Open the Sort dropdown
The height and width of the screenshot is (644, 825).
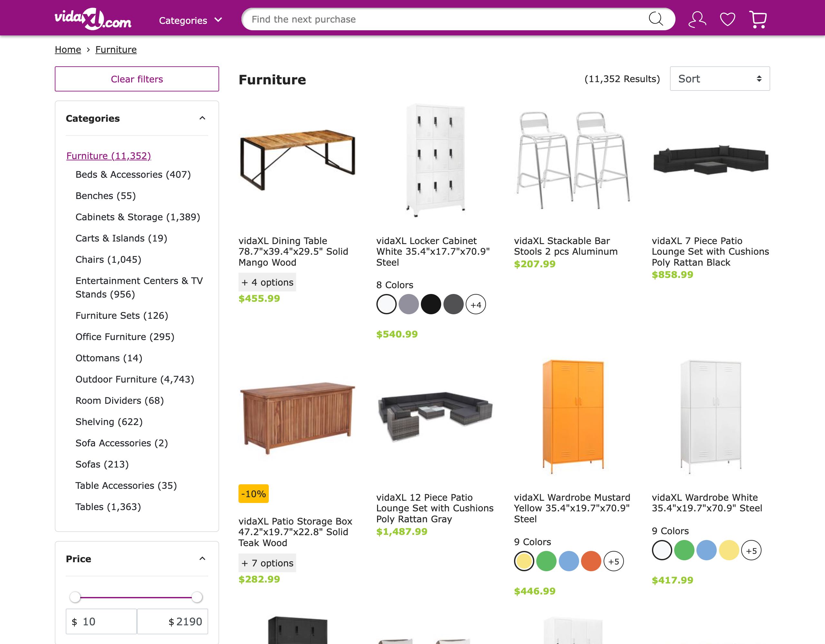point(720,79)
